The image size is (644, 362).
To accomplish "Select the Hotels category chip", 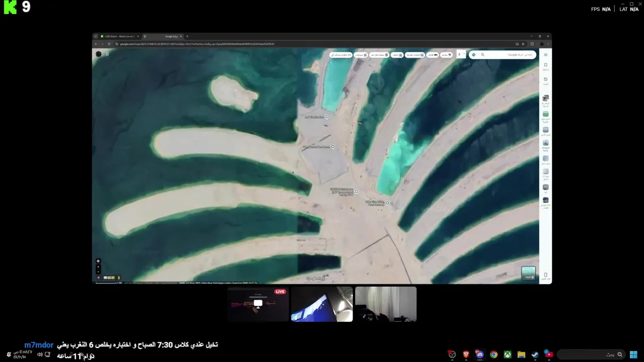I will click(433, 55).
